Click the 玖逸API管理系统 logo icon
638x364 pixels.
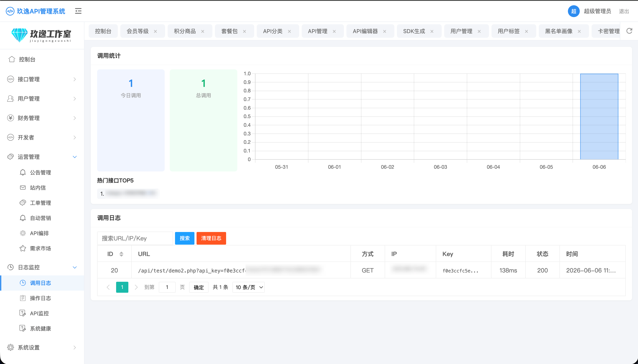tap(10, 11)
